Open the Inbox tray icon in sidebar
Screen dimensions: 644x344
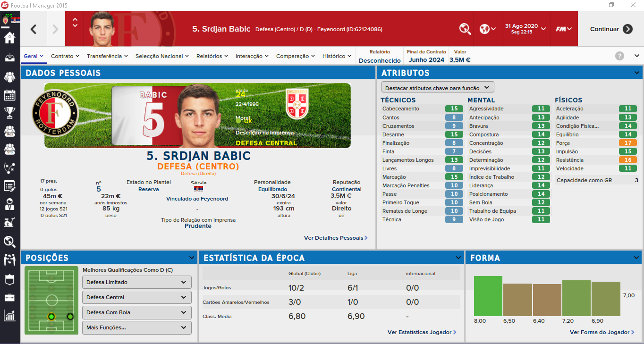click(x=9, y=57)
